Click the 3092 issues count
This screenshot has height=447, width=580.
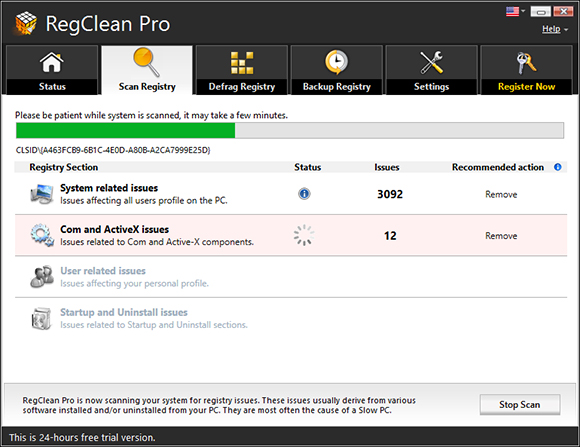click(x=390, y=194)
